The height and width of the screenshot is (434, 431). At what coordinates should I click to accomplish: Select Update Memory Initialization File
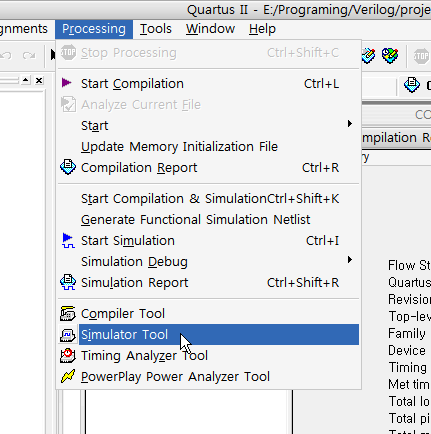pyautogui.click(x=209, y=147)
